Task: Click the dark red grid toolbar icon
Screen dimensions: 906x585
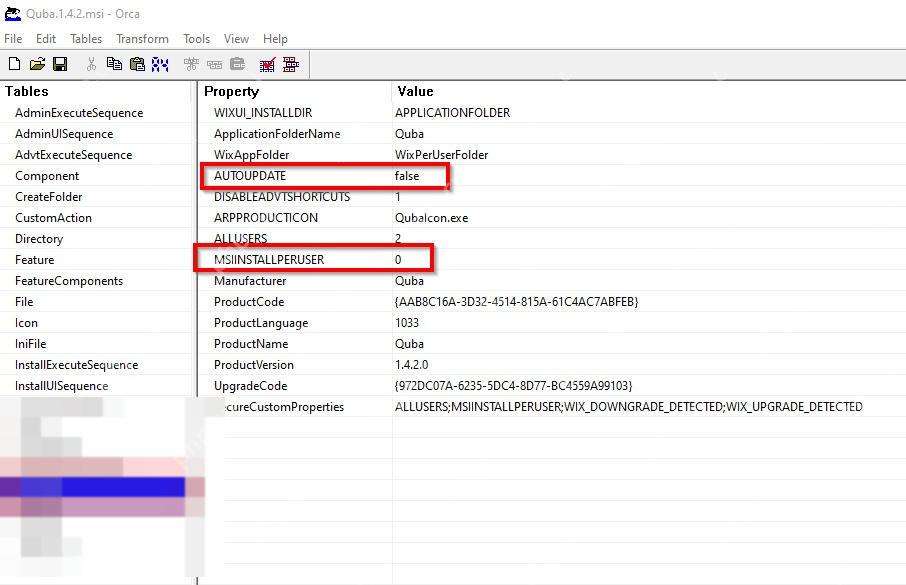Action: (291, 64)
